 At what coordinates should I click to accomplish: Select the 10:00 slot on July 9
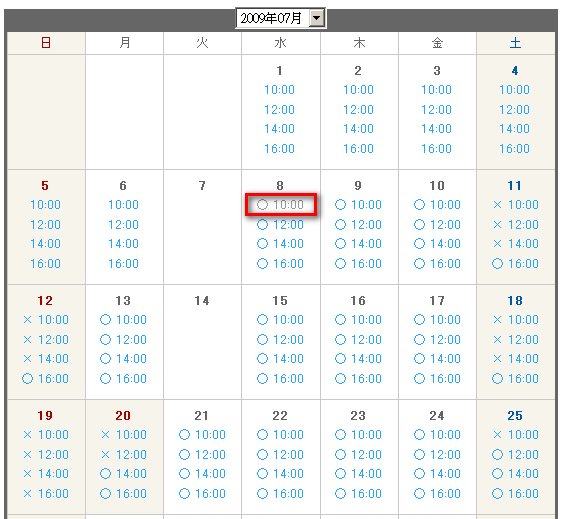point(358,205)
